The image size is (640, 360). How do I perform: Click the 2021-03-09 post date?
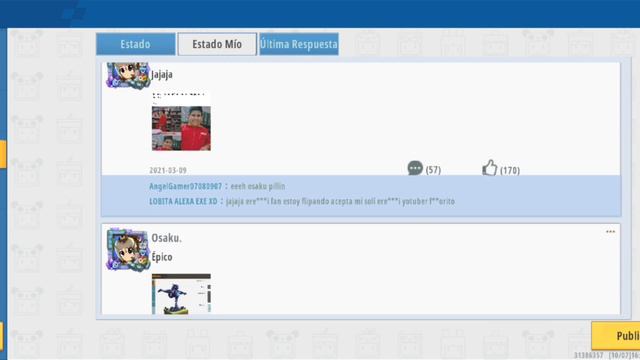click(168, 170)
